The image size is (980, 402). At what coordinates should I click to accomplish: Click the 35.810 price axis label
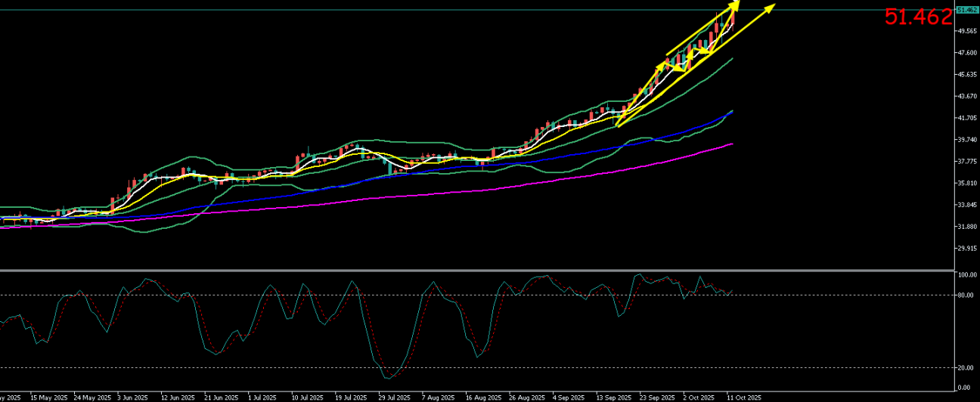click(x=967, y=184)
